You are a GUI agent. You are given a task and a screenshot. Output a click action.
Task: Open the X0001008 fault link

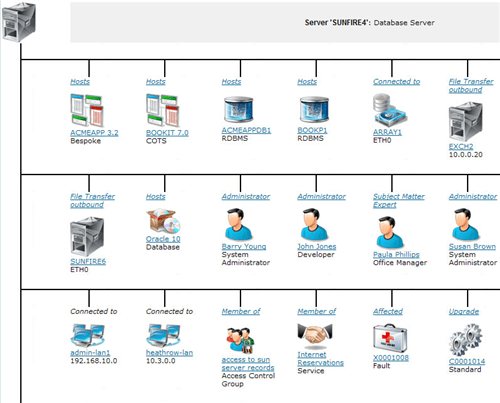click(391, 358)
